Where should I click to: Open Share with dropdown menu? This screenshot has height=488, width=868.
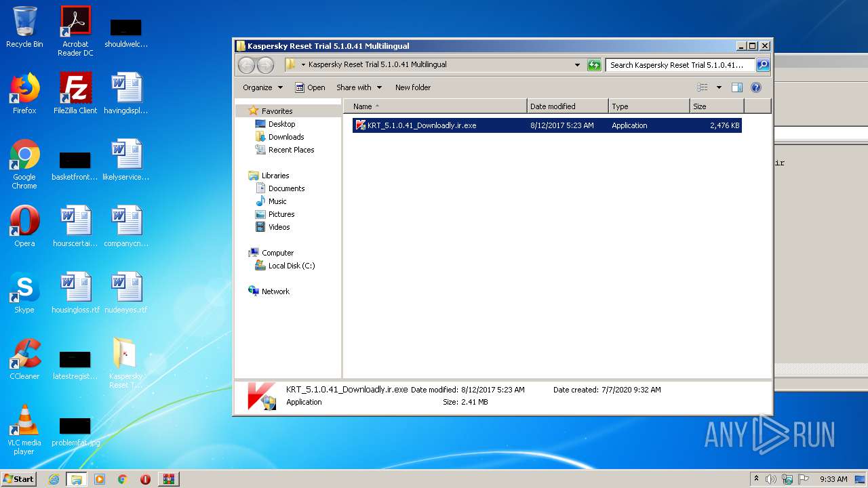point(359,87)
